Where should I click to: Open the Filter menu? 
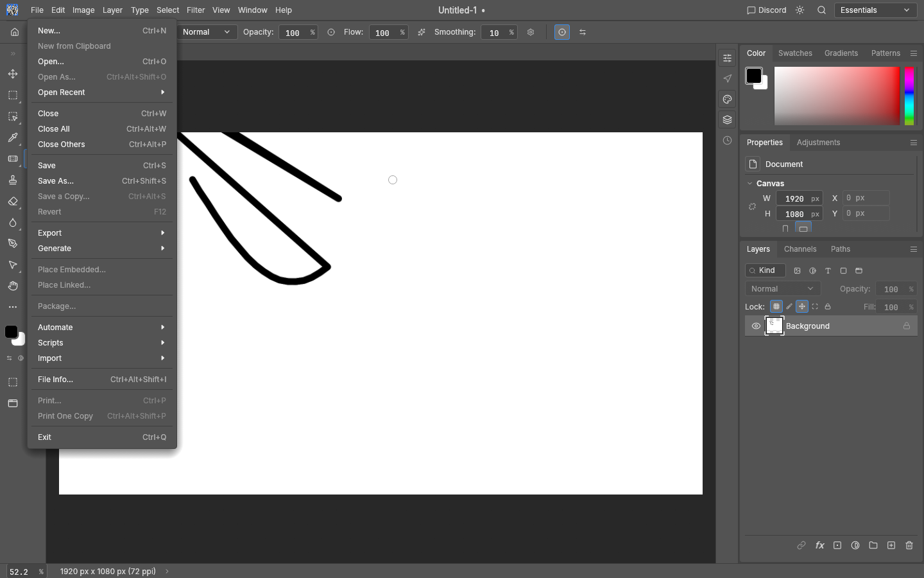(196, 10)
